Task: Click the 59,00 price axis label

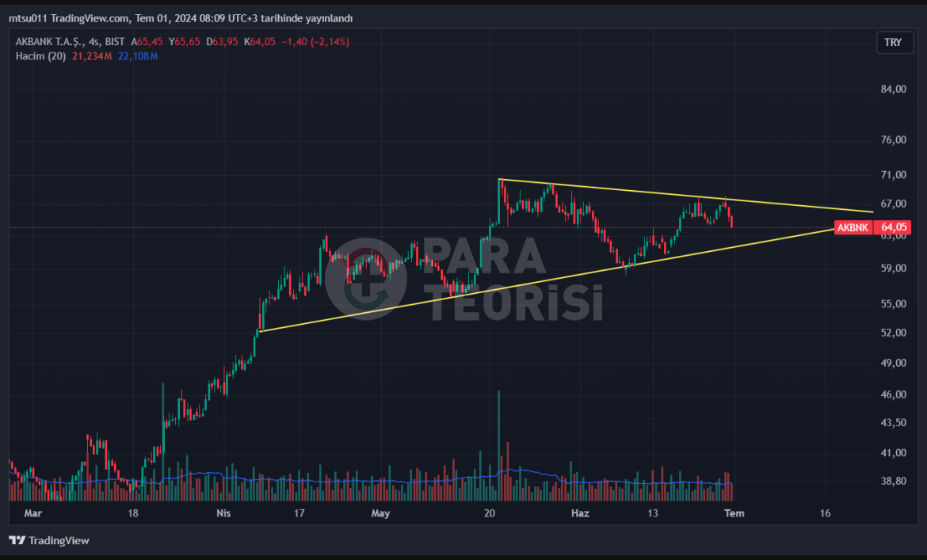Action: (x=893, y=269)
